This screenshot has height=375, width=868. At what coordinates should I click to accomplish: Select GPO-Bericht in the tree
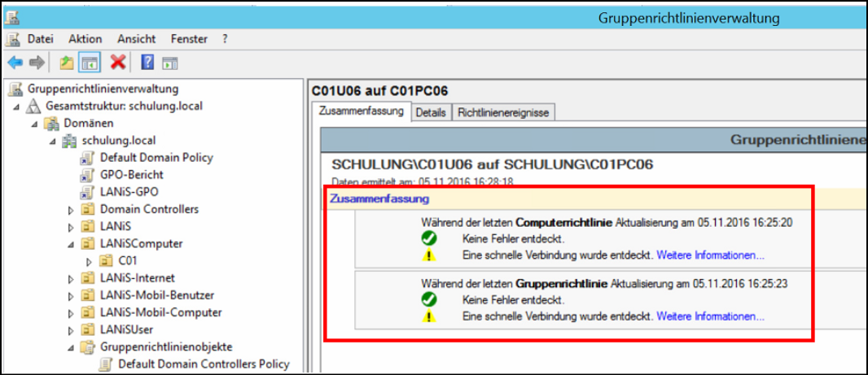[132, 175]
